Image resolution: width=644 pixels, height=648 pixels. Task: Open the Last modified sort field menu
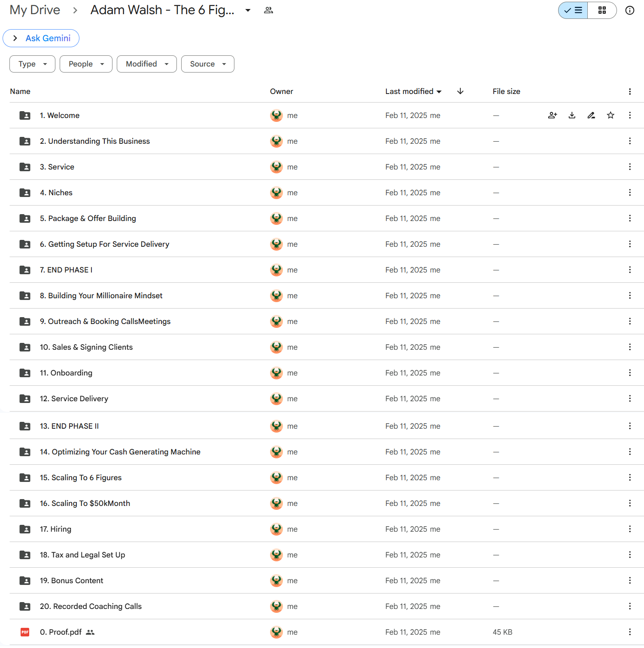413,91
